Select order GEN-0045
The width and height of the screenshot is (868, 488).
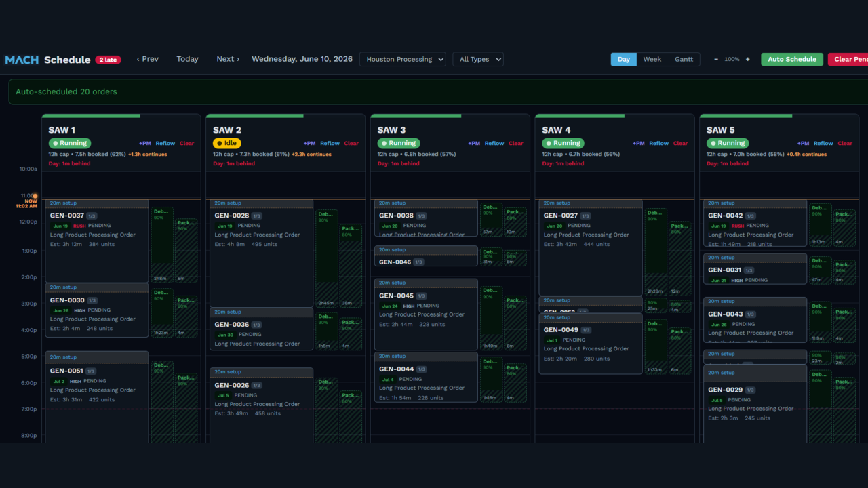coord(426,314)
